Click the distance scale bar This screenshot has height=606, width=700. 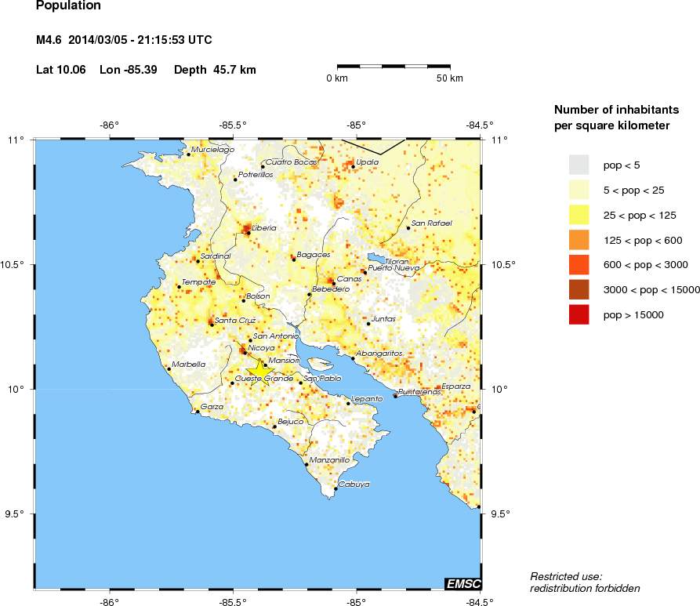(x=394, y=67)
